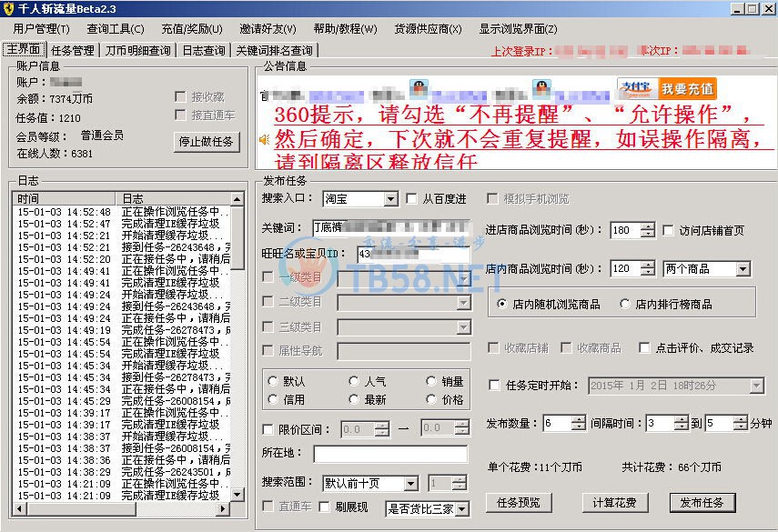Click the QQ penguin icon beside the Alipay logo
Screen dimensions: 778x532
541,88
